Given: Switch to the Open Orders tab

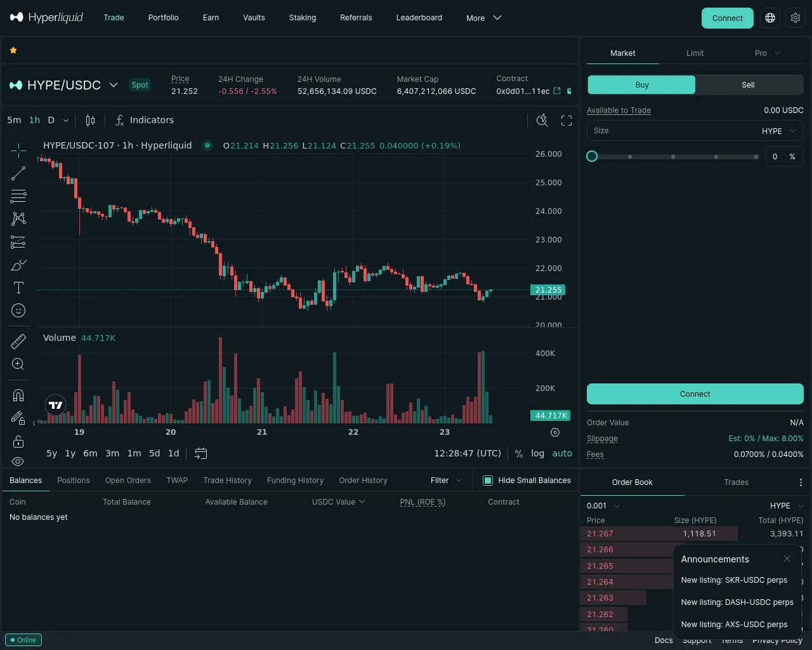Looking at the screenshot, I should point(128,481).
